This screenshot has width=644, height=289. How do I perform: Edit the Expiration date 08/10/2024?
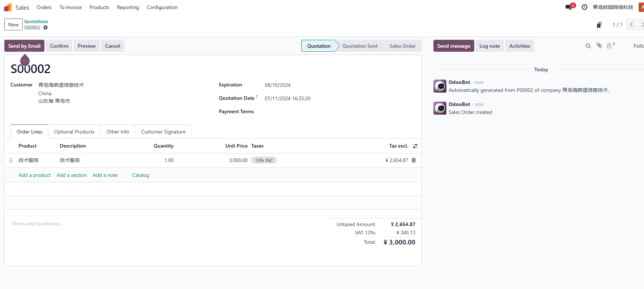(x=278, y=85)
